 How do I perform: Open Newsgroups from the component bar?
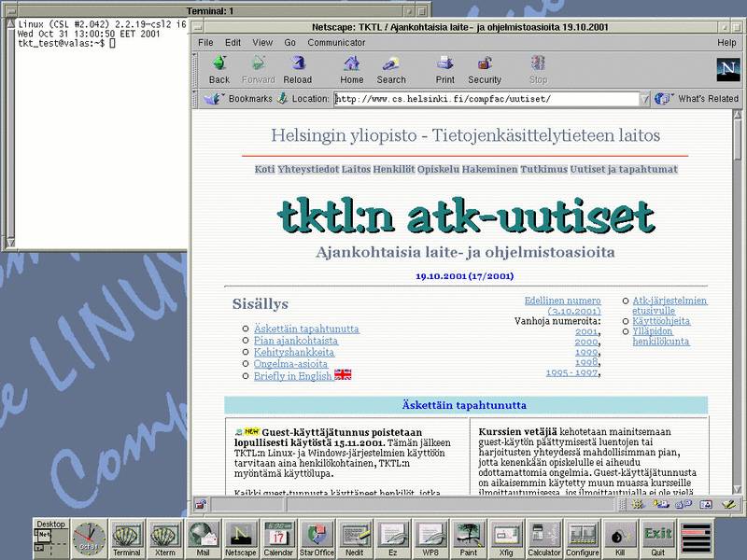pyautogui.click(x=684, y=504)
